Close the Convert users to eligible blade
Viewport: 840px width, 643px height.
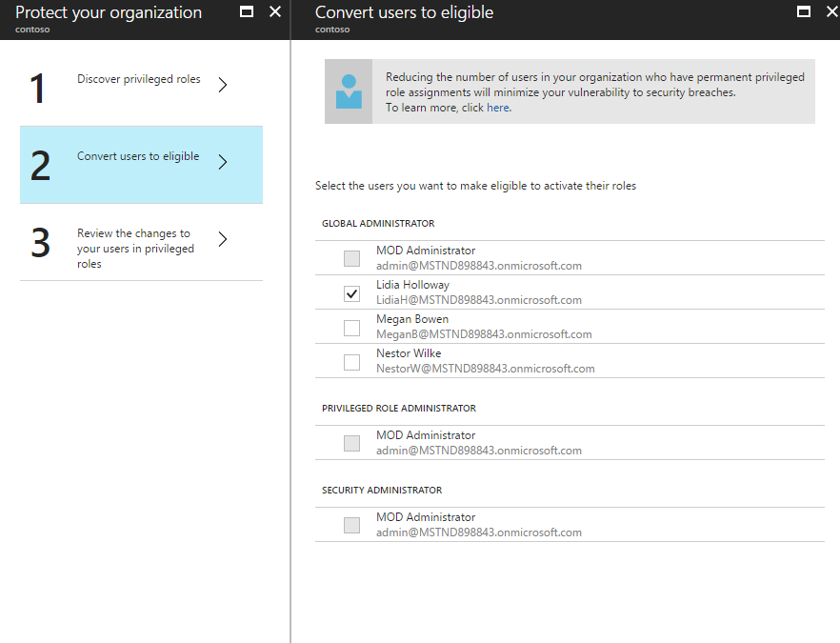(x=830, y=11)
